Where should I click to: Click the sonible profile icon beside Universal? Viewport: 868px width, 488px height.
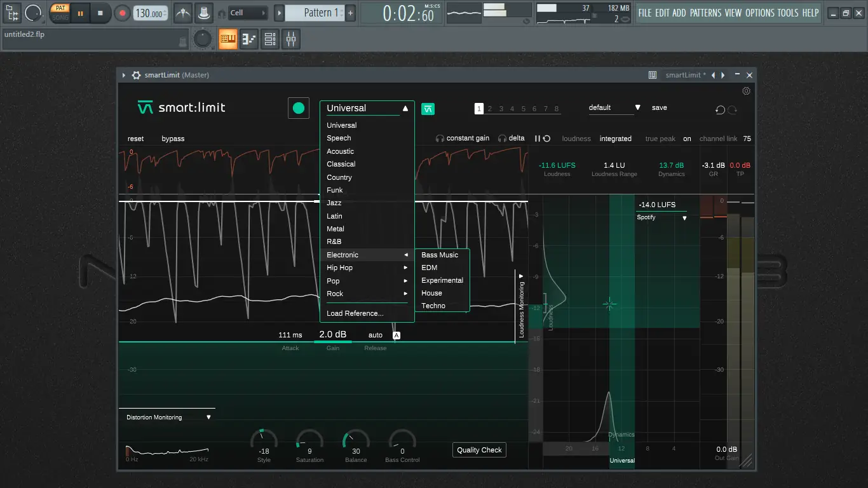pos(428,109)
